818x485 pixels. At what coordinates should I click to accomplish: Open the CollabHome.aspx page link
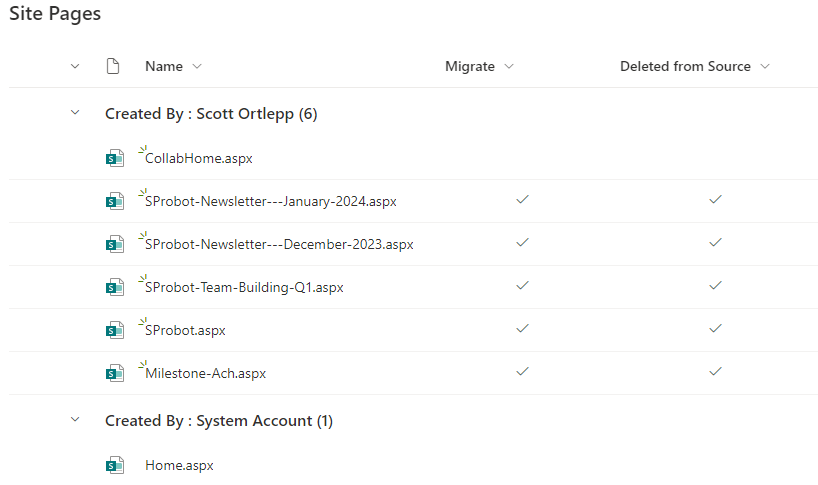click(199, 159)
